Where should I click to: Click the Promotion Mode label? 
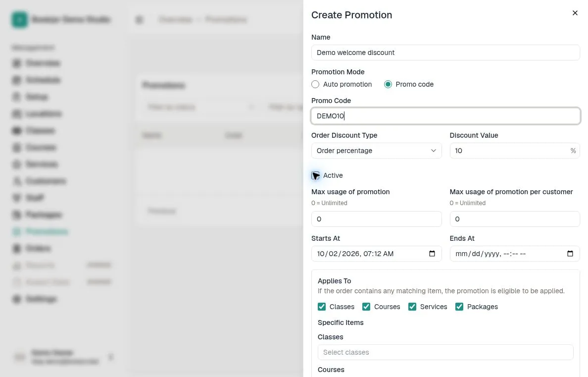[338, 72]
